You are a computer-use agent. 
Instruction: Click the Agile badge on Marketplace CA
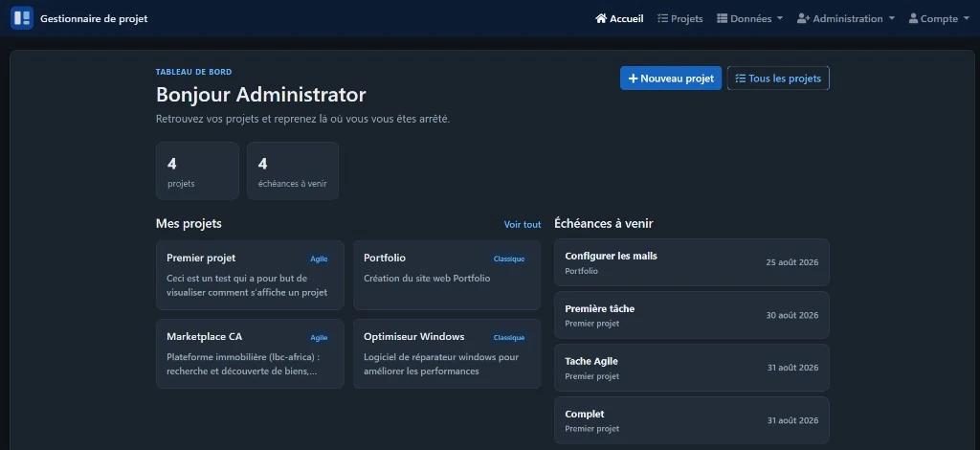[x=319, y=337]
